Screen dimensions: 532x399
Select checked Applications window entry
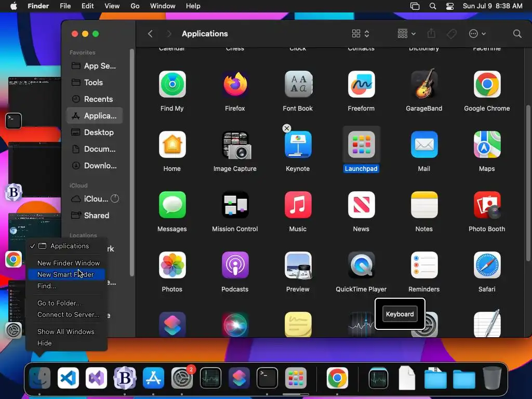(x=66, y=246)
